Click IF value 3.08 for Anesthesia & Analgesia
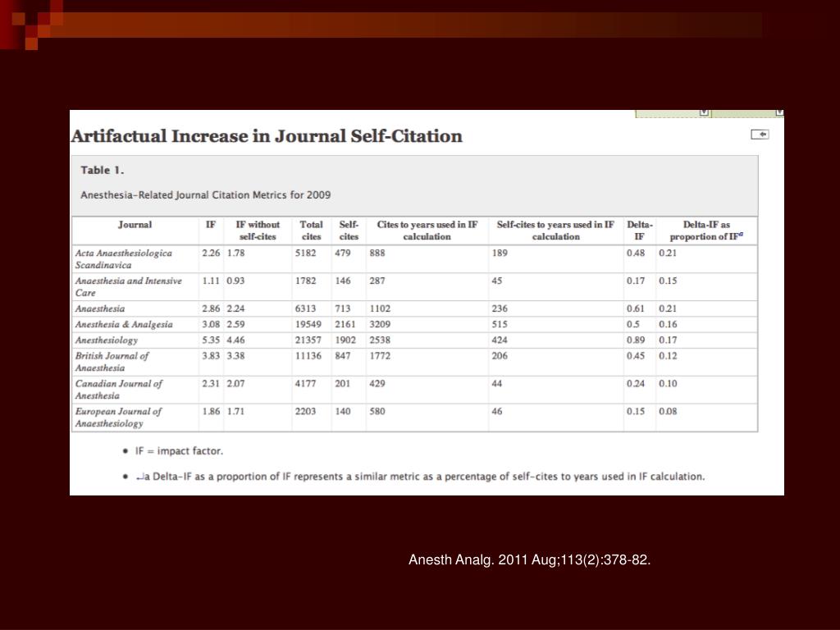840x630 pixels. coord(211,325)
